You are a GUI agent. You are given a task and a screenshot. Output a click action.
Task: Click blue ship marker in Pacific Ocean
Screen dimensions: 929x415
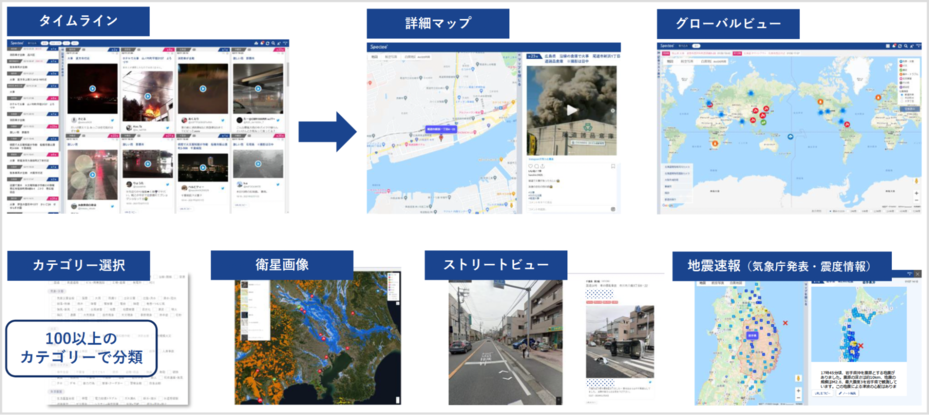790,137
